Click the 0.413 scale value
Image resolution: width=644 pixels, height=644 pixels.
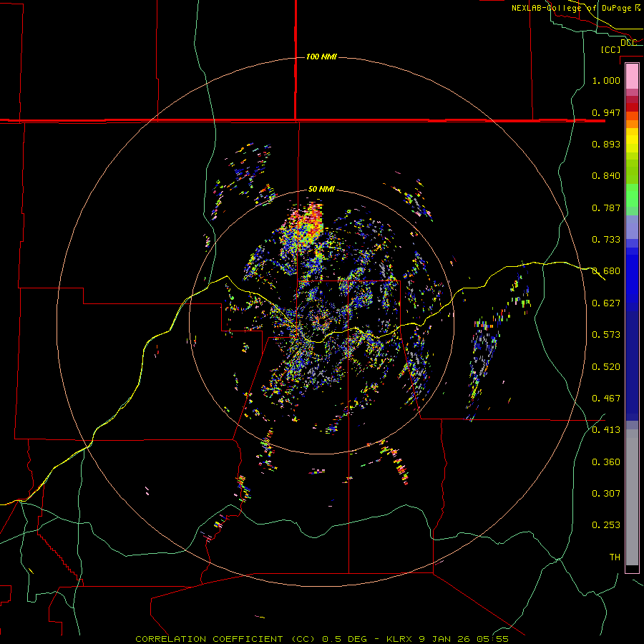tap(606, 430)
